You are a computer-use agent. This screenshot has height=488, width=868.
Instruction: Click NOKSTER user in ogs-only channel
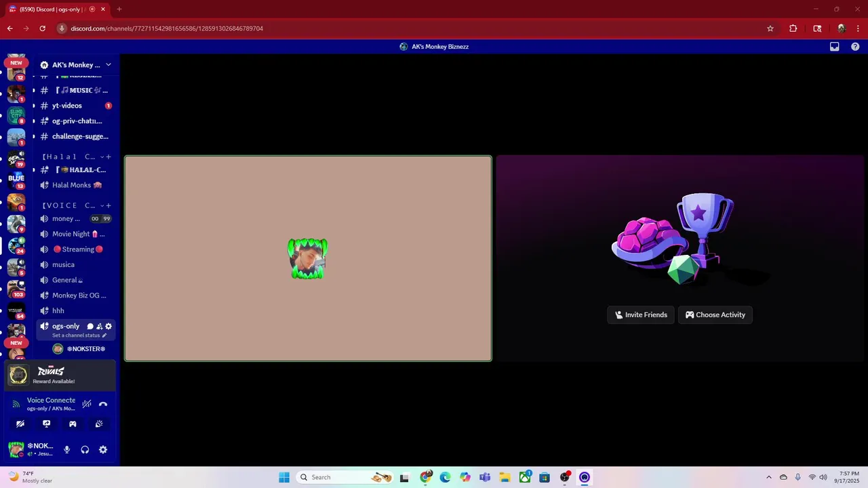click(79, 349)
